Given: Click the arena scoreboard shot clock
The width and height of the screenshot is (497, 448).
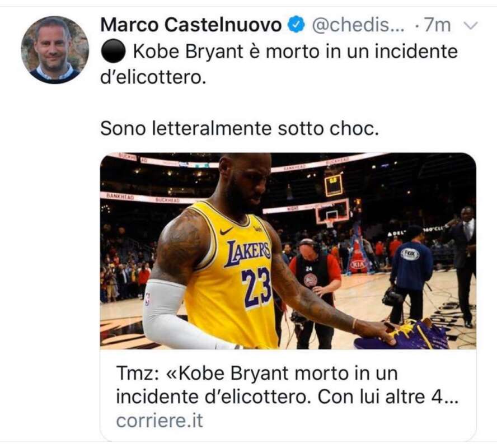Looking at the screenshot, I should coord(334,185).
